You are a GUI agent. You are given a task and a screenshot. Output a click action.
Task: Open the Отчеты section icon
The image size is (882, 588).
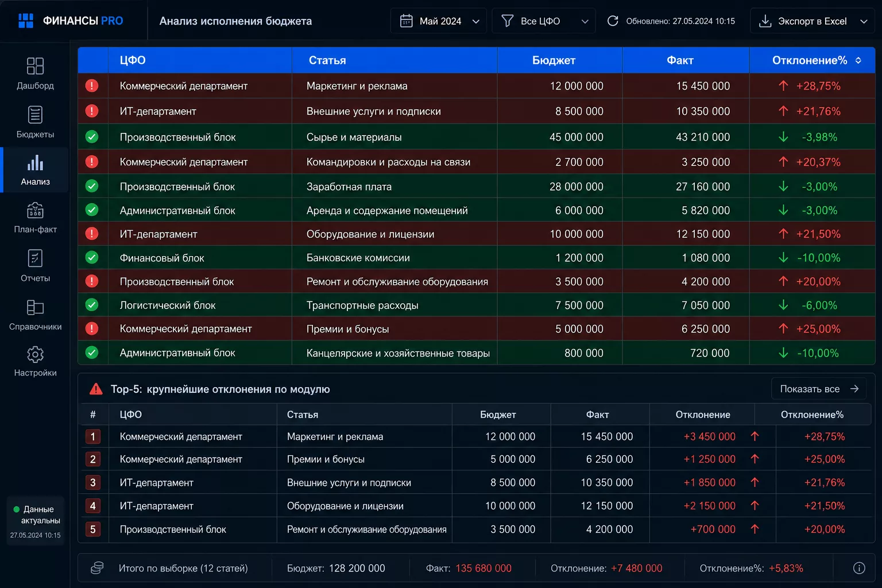coord(35,258)
